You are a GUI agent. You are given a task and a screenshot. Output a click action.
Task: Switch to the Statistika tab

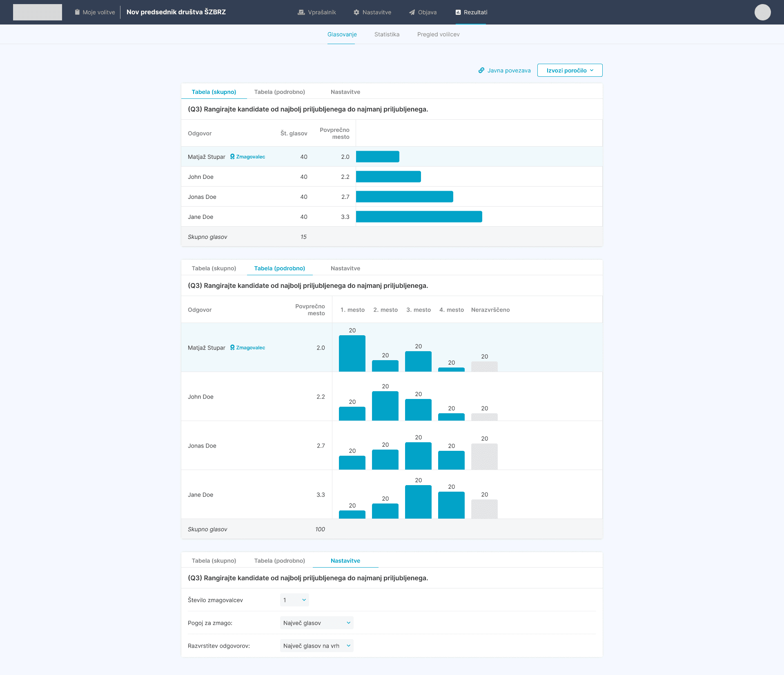[387, 34]
